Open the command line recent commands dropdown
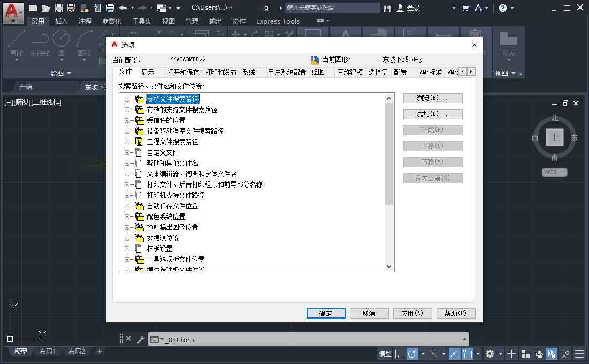This screenshot has height=364, width=589. pyautogui.click(x=162, y=339)
